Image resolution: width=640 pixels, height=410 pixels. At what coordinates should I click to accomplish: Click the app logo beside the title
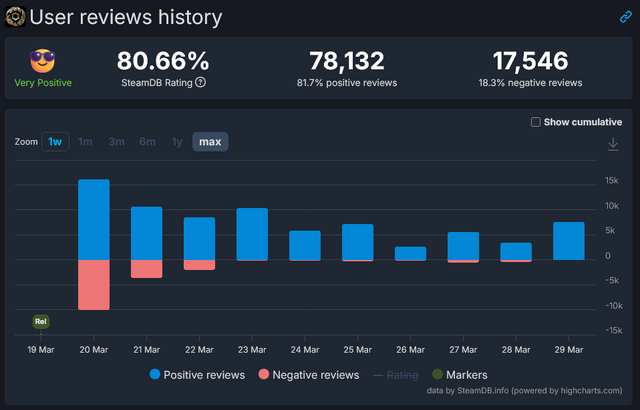click(x=14, y=17)
